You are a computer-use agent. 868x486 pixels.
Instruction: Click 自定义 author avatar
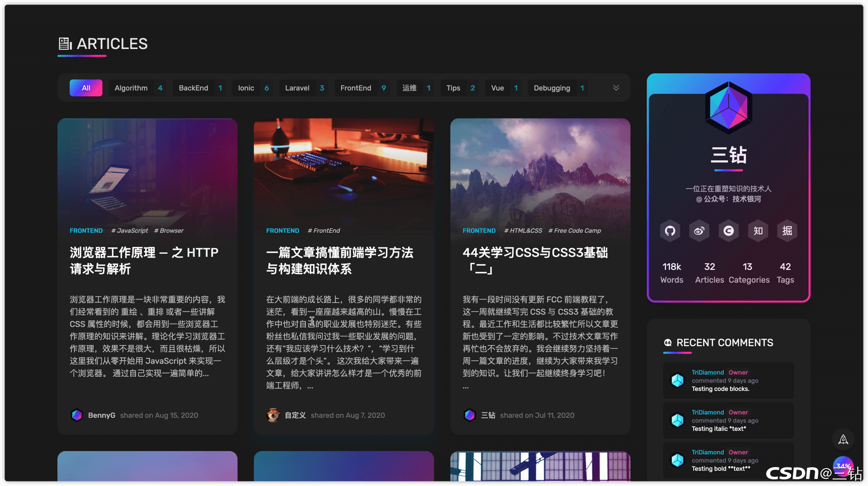pos(273,415)
